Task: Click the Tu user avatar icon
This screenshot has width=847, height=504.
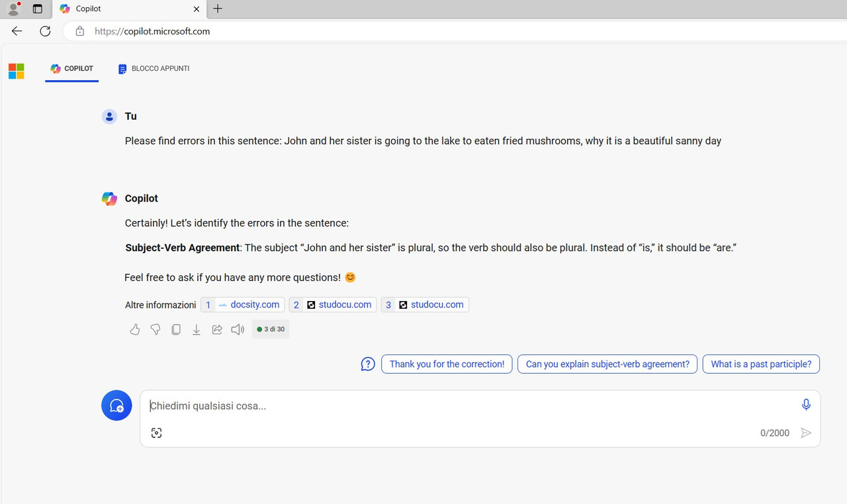Action: [x=109, y=116]
